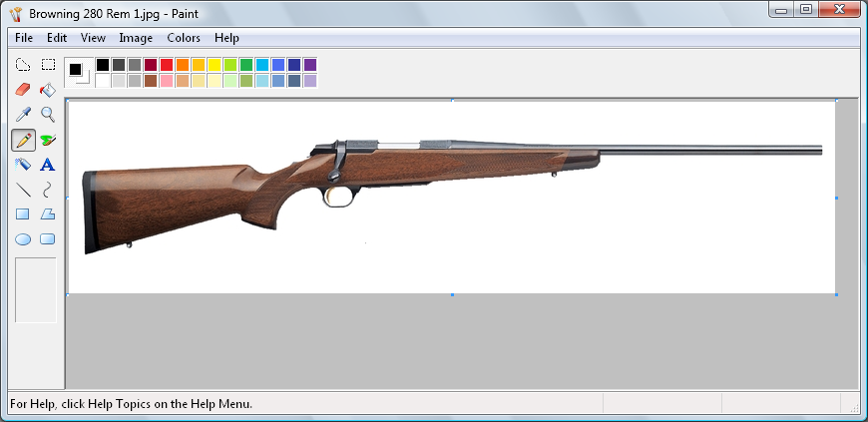The width and height of the screenshot is (868, 422).
Task: Pick the turquoise cyan color swatch
Action: pyautogui.click(x=262, y=65)
